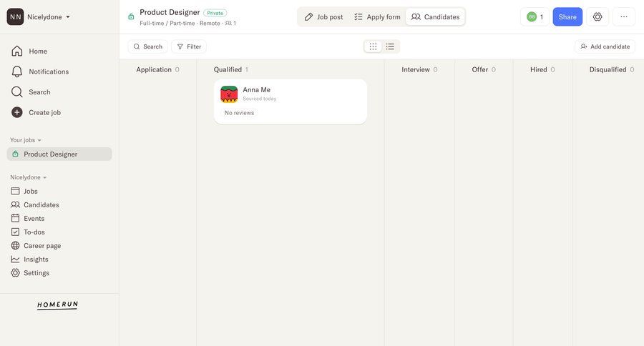Click Add candidate button
The image size is (644, 346).
point(605,46)
